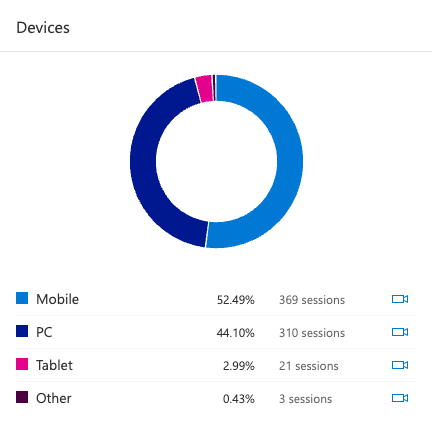This screenshot has height=438, width=432.
Task: Open recordings for PC sessions
Action: tap(400, 332)
